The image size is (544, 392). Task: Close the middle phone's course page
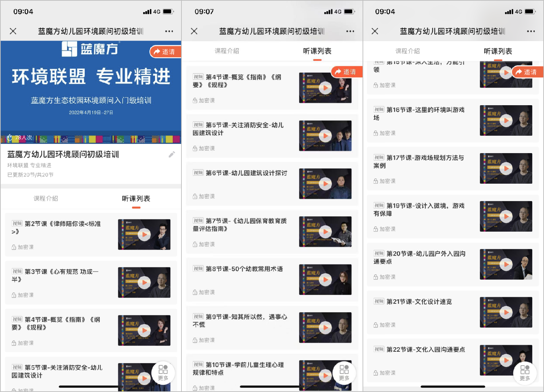[194, 31]
